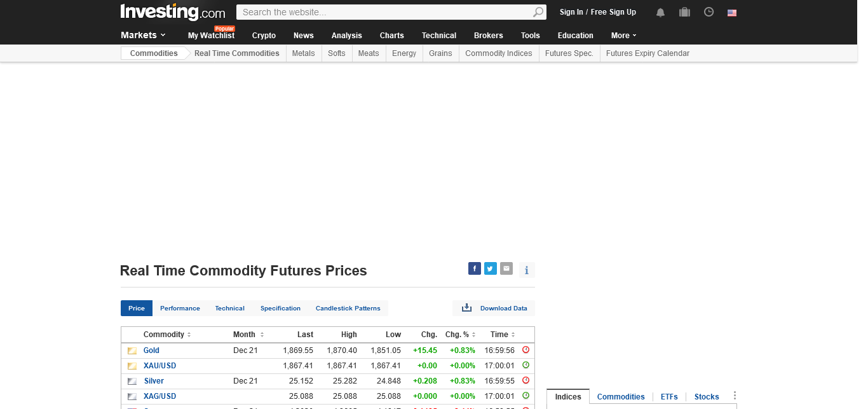868x409 pixels.
Task: Share page via Twitter icon
Action: click(x=490, y=268)
